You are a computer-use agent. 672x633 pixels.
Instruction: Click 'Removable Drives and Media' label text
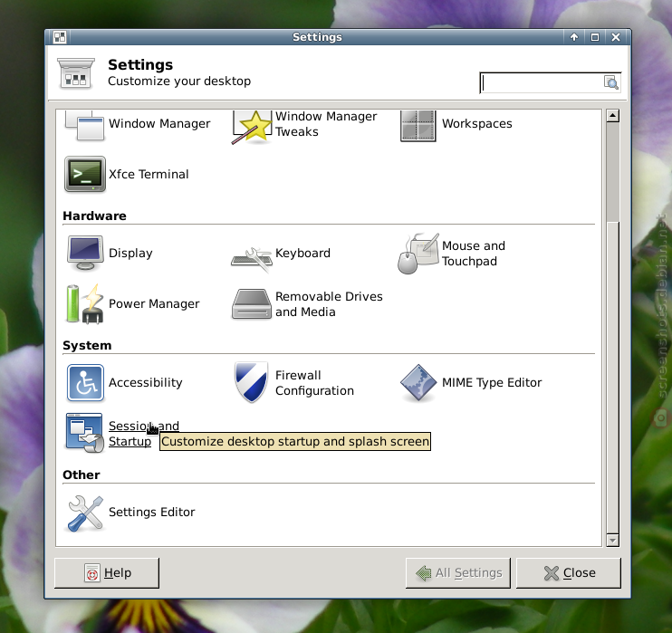click(329, 304)
